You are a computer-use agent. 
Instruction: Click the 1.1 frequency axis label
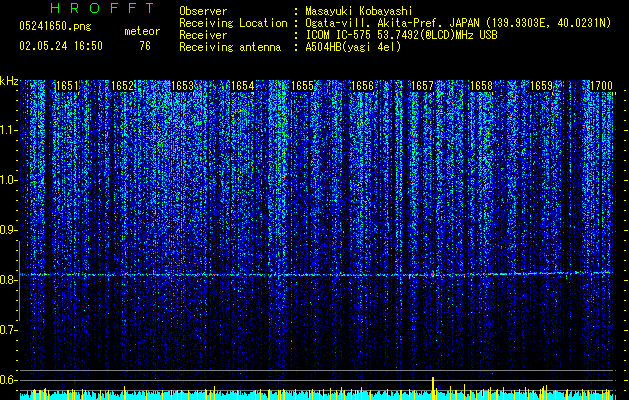[8, 130]
